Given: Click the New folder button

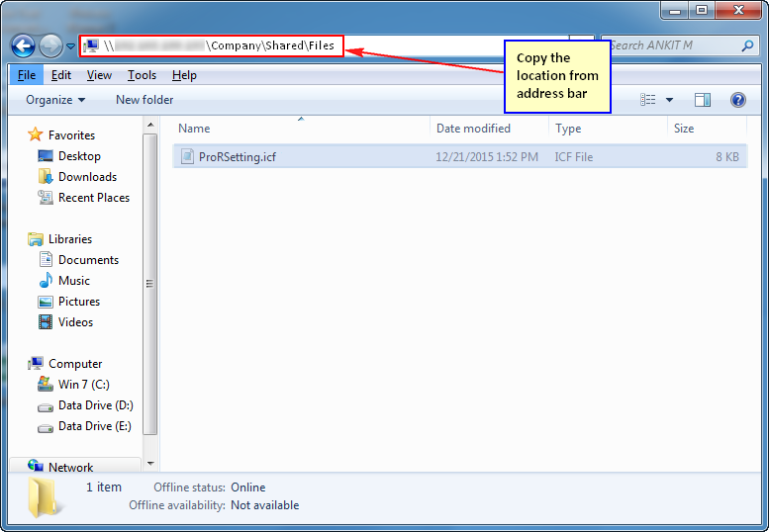Looking at the screenshot, I should 144,100.
